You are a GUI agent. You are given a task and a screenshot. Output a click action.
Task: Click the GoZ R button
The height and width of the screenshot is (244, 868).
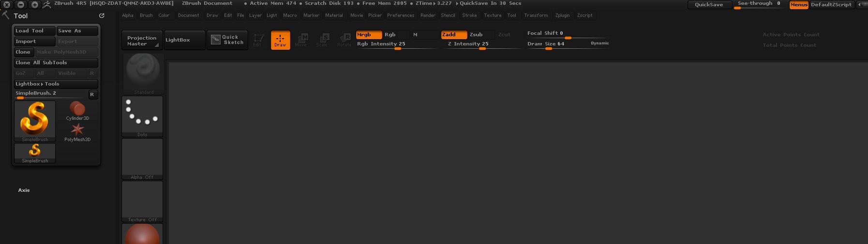click(92, 73)
